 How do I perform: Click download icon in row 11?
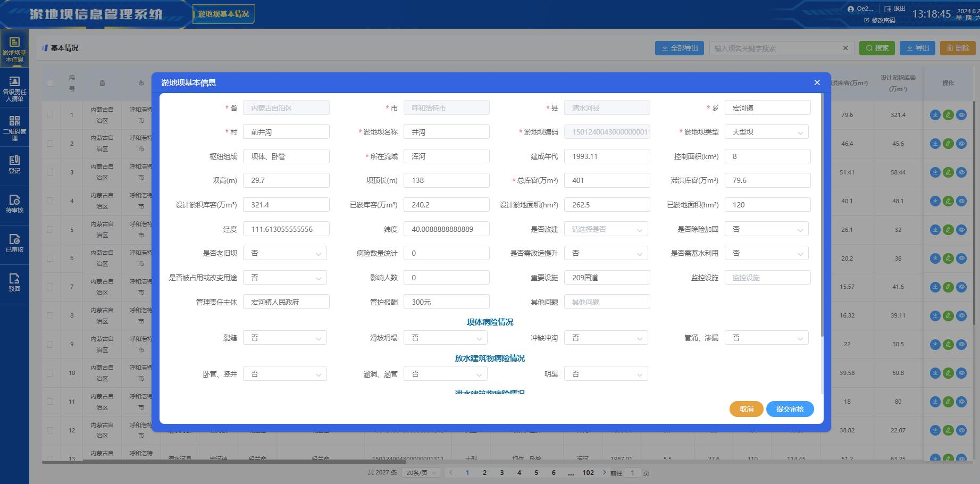coord(935,402)
